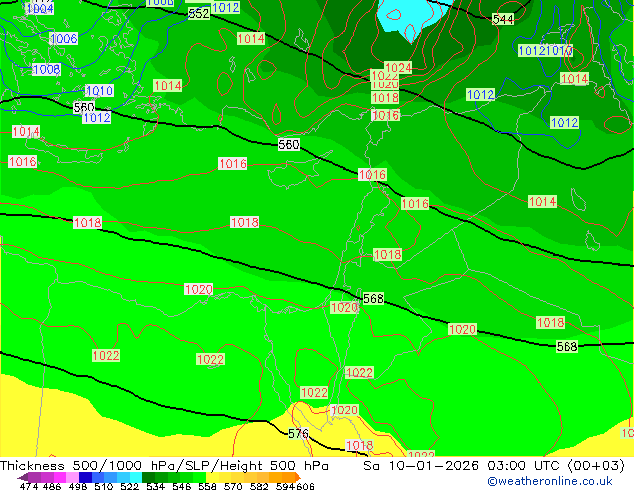
Task: Click the blue 1004 isobar label
Action: point(40,8)
